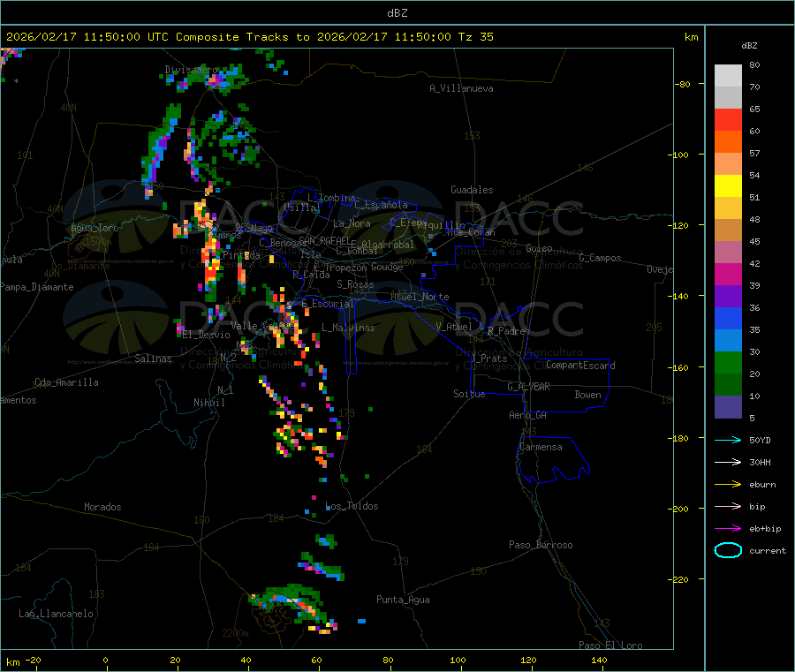Click the dBZ title at top
This screenshot has height=672, width=795.
[x=397, y=13]
